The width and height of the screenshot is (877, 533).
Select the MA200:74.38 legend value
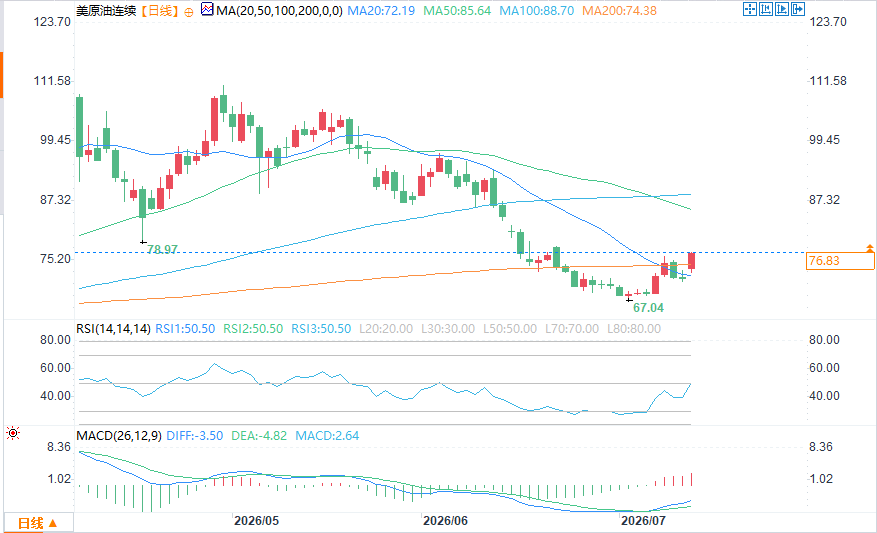click(619, 11)
